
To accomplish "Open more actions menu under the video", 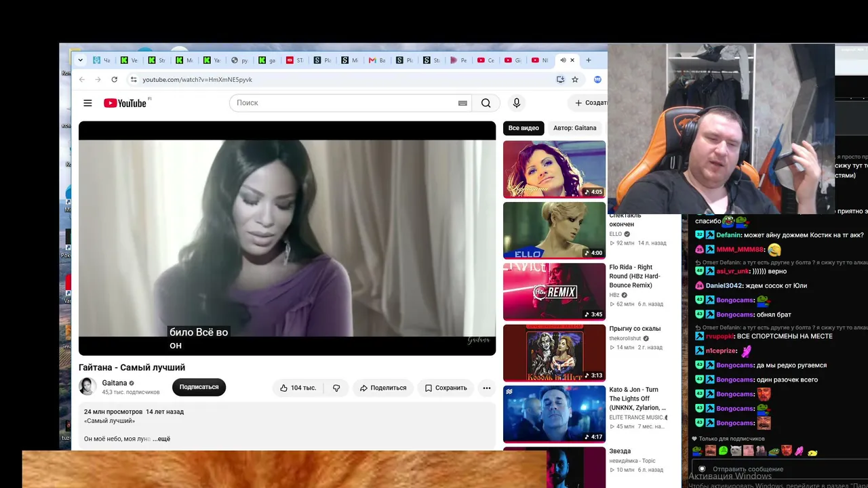I will pos(486,388).
